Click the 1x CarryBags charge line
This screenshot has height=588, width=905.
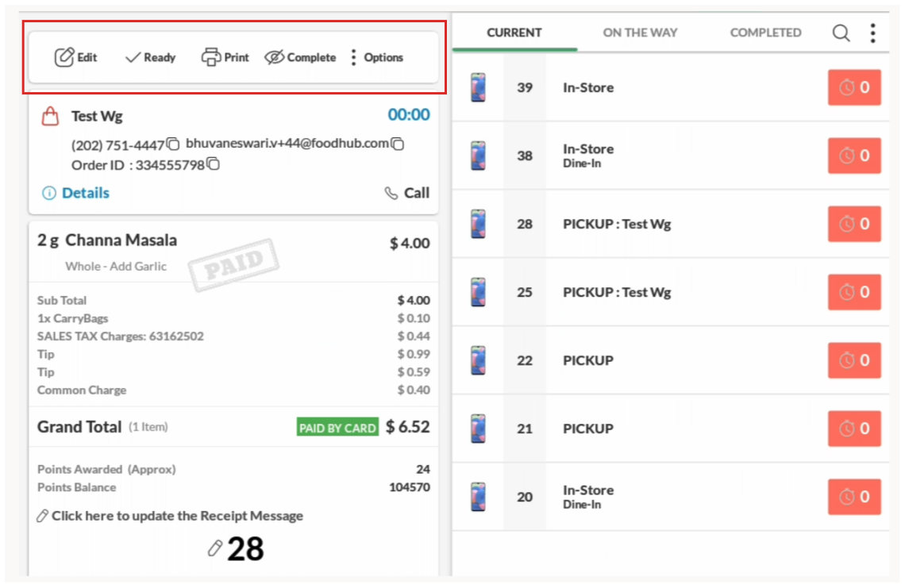pos(233,318)
